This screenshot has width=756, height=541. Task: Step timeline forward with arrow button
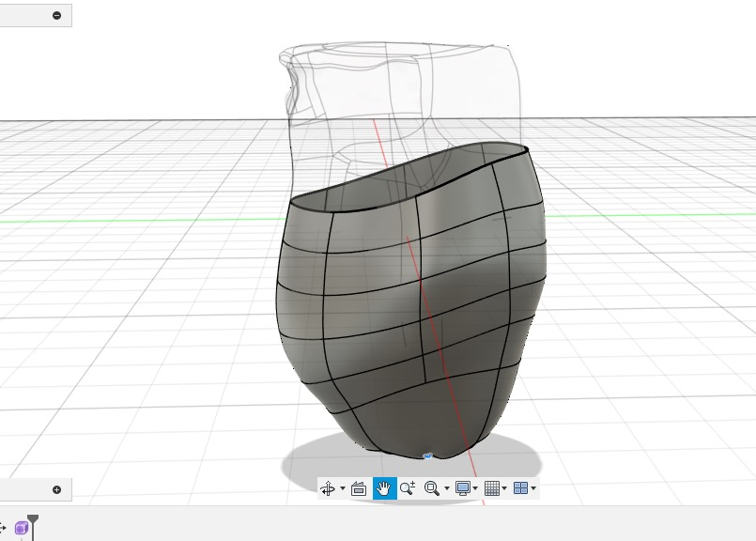tap(3, 528)
